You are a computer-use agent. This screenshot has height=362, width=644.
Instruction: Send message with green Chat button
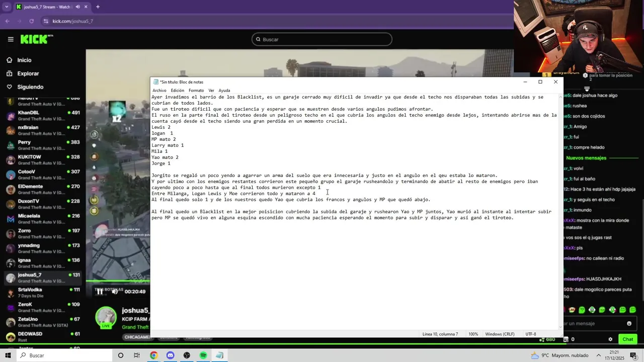627,339
